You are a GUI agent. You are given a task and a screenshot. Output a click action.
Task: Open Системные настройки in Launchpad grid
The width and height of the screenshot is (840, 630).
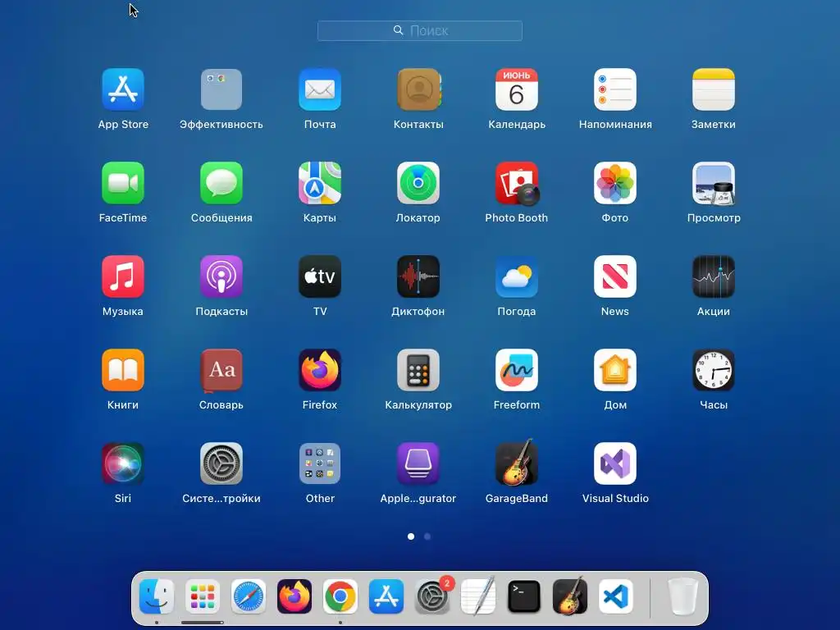[221, 463]
